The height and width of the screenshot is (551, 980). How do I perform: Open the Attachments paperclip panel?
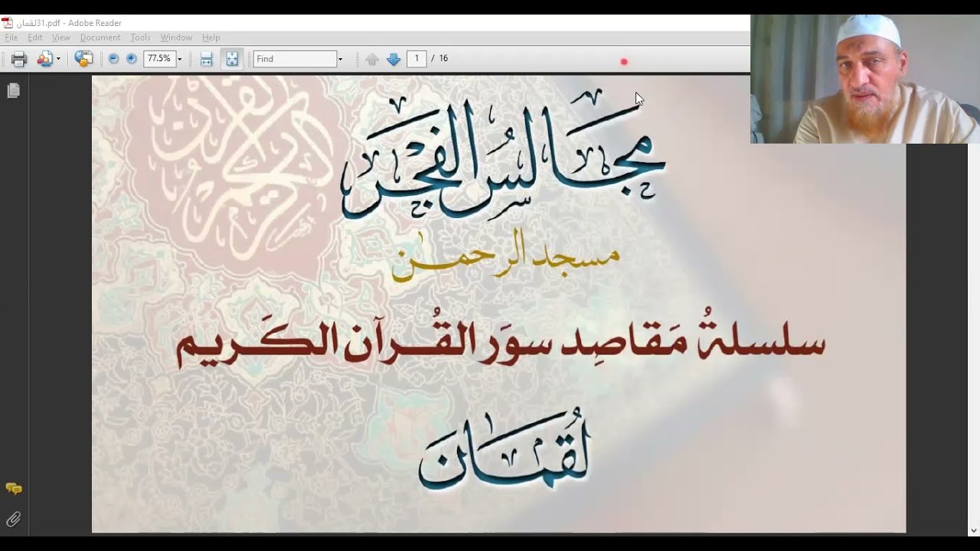(x=13, y=519)
